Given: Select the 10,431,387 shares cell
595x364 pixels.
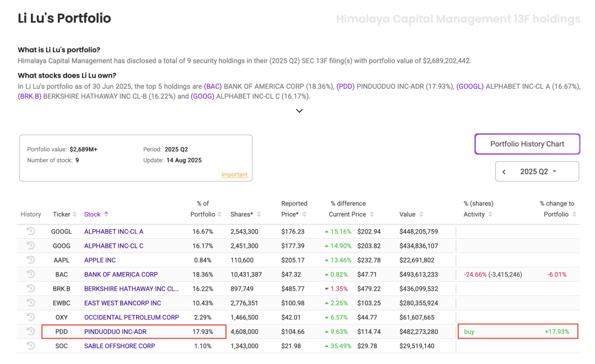Looking at the screenshot, I should point(246,274).
